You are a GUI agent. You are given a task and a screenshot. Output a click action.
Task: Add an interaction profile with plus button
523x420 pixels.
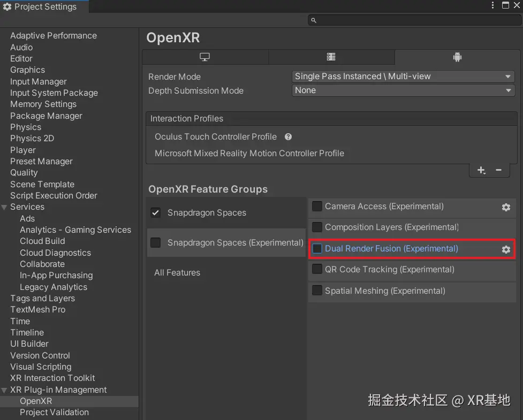click(481, 170)
